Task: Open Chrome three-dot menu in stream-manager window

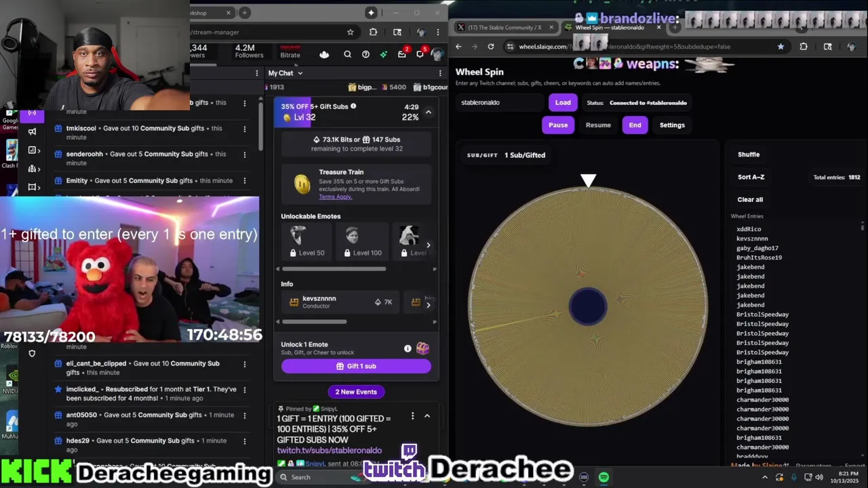Action: coord(439,32)
